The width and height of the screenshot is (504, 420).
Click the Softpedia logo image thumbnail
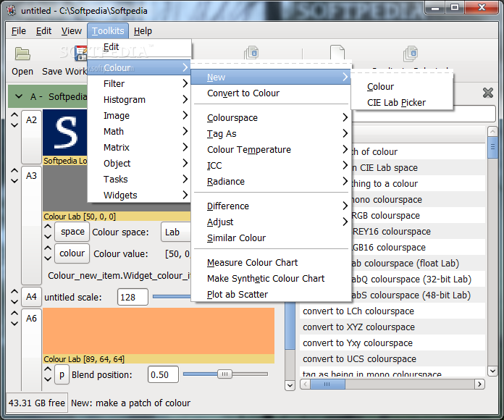point(65,134)
